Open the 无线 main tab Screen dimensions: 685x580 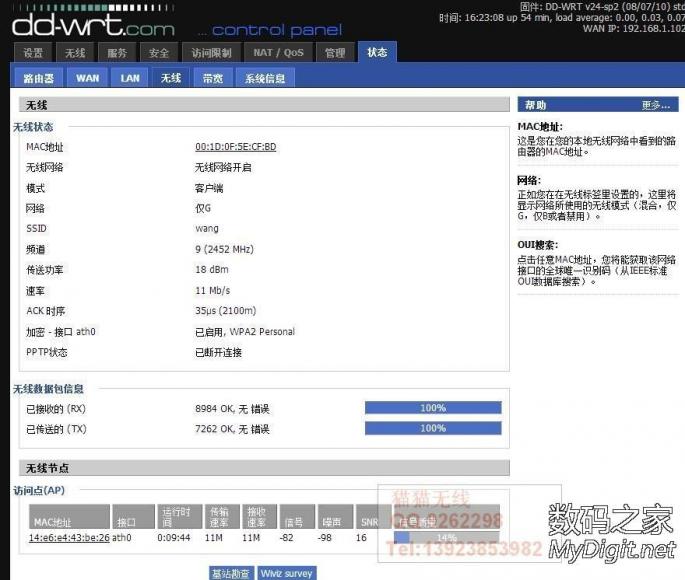(75, 53)
